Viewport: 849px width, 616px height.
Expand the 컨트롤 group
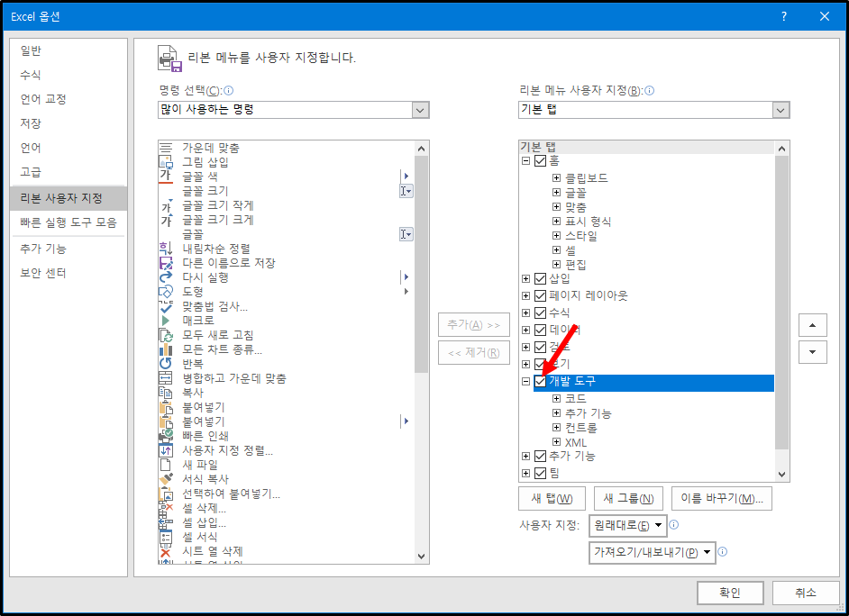[x=556, y=427]
